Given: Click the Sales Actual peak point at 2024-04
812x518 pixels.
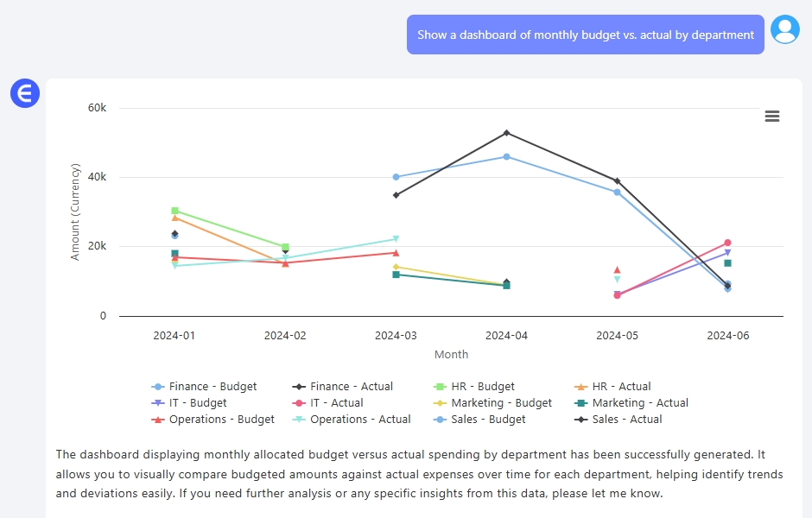Looking at the screenshot, I should point(506,133).
